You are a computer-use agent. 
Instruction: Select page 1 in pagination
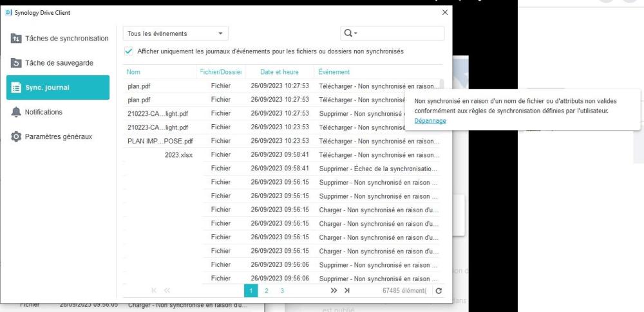[x=251, y=291]
